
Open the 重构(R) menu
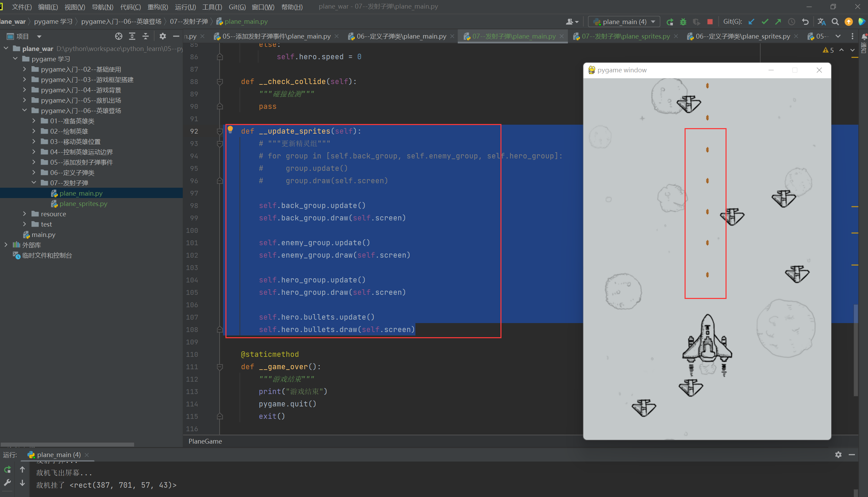[158, 7]
